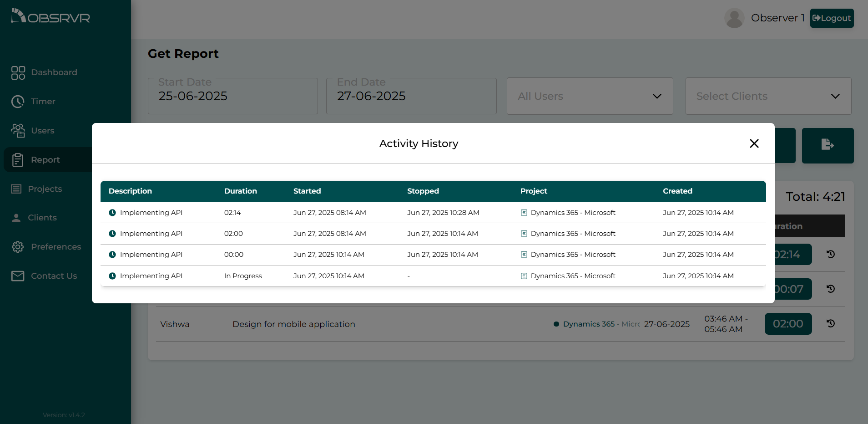
Task: Expand the All Users dropdown
Action: click(590, 96)
